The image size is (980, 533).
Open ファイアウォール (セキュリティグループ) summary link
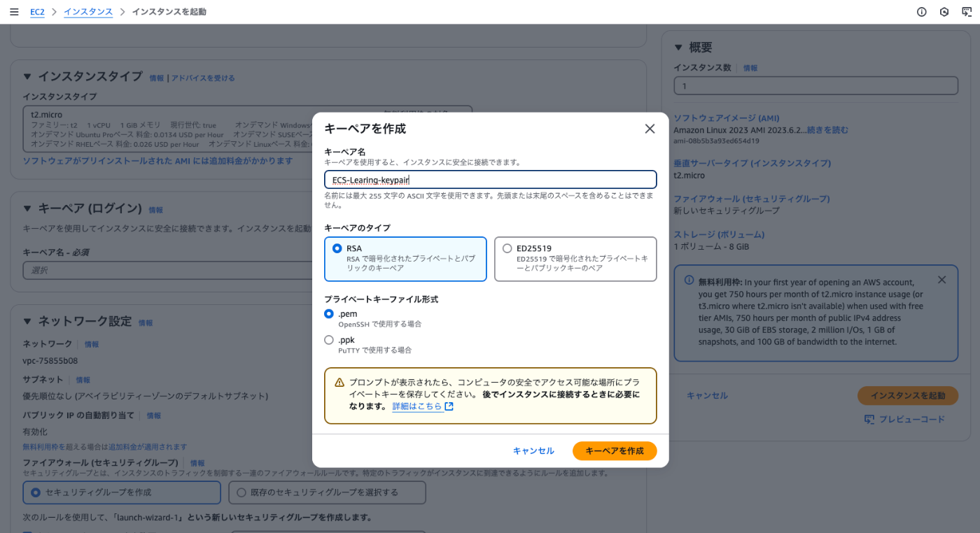pos(751,199)
